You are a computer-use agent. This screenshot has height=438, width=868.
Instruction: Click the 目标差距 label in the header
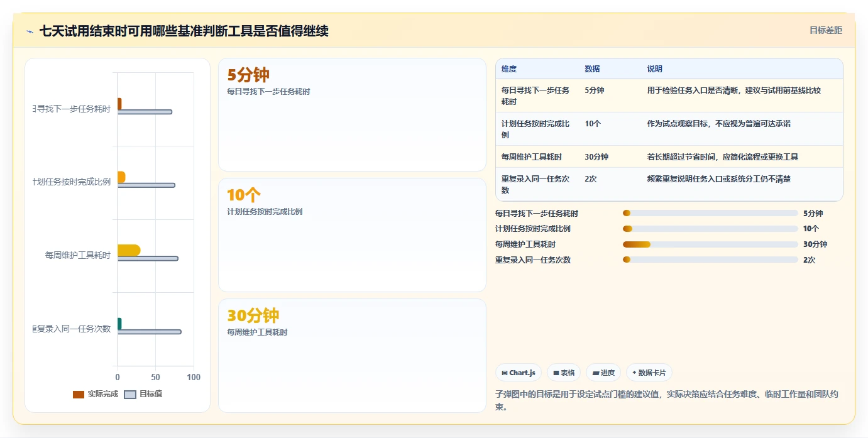[825, 30]
